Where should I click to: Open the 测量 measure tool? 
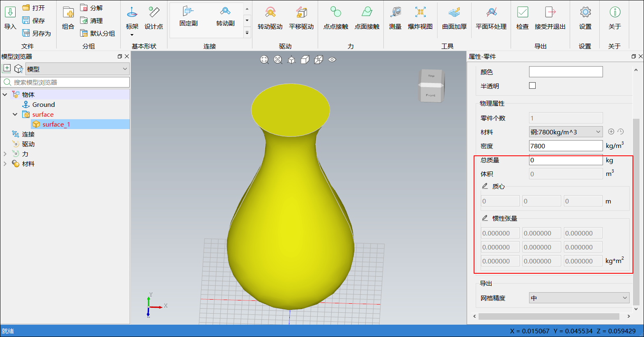click(395, 18)
